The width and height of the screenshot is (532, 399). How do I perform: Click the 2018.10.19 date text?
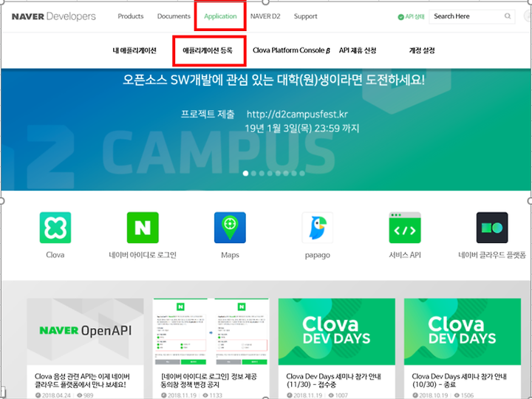point(434,395)
